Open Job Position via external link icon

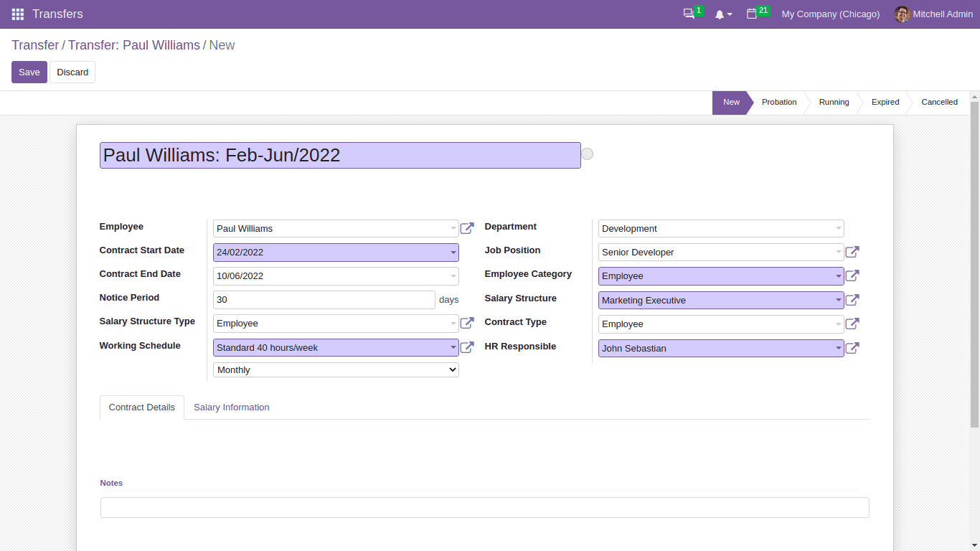(852, 252)
